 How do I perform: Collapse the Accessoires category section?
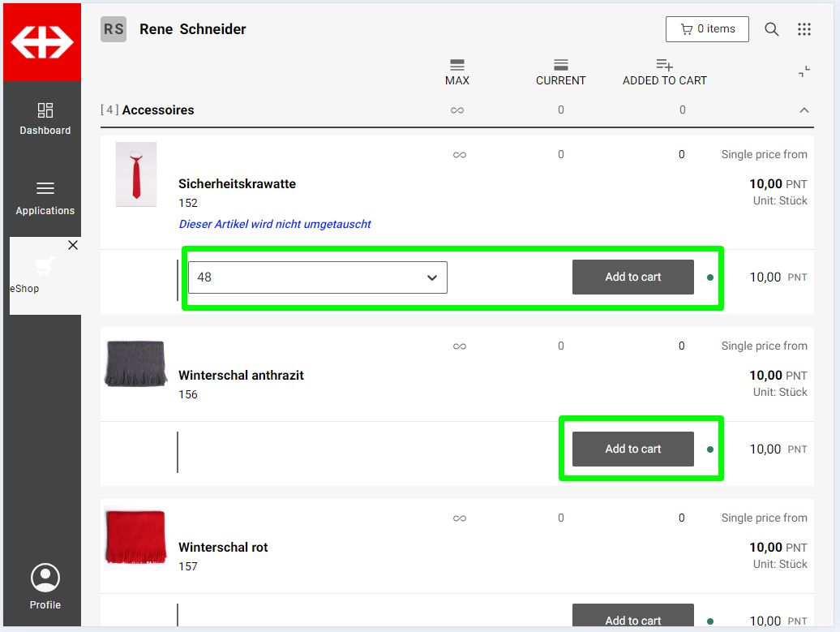click(x=804, y=110)
